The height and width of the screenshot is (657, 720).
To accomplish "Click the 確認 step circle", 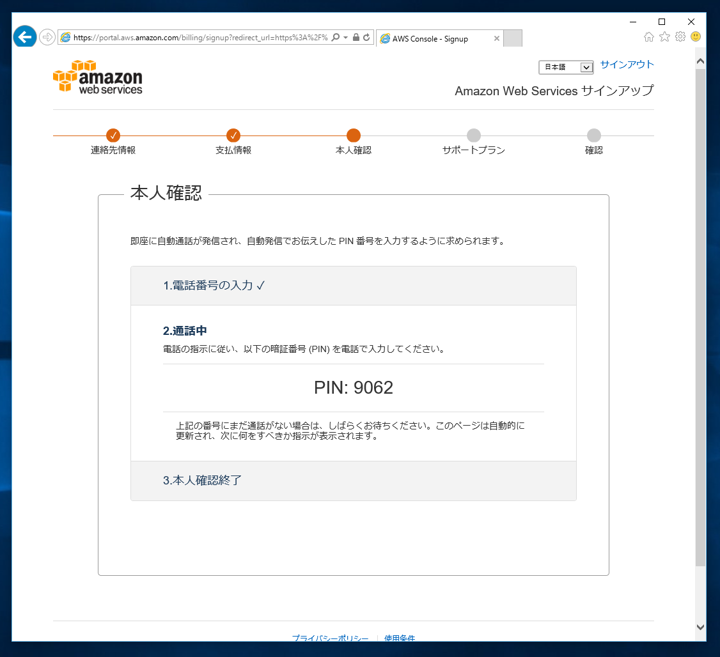I will (x=594, y=135).
